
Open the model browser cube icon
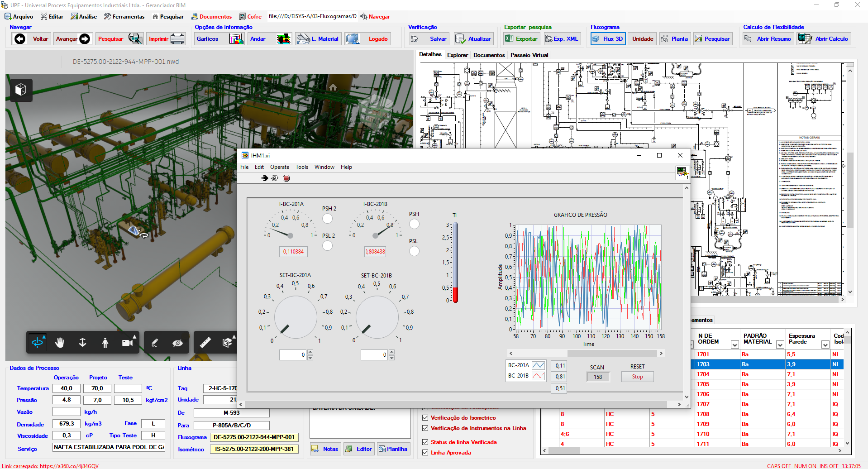21,90
